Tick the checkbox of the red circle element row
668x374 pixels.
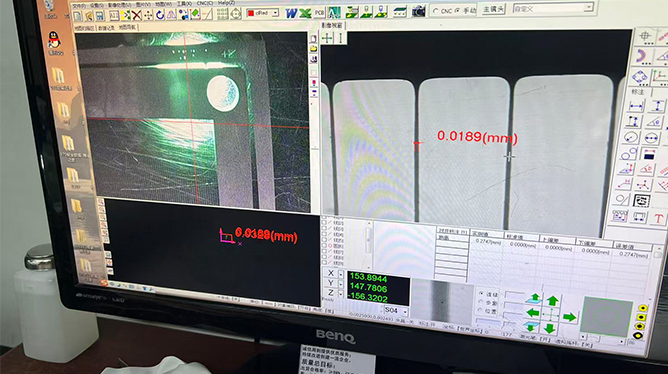click(325, 246)
